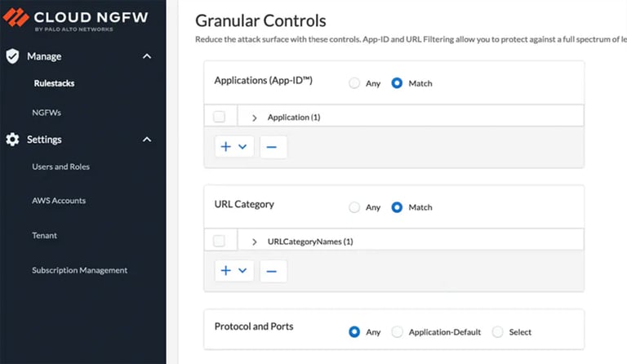Click the minus button under Applications

273,147
